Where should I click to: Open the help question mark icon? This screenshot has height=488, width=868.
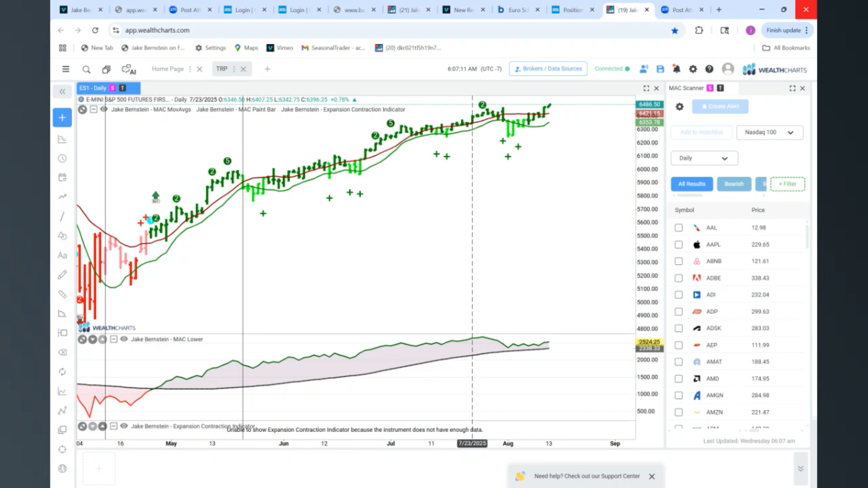[x=709, y=69]
